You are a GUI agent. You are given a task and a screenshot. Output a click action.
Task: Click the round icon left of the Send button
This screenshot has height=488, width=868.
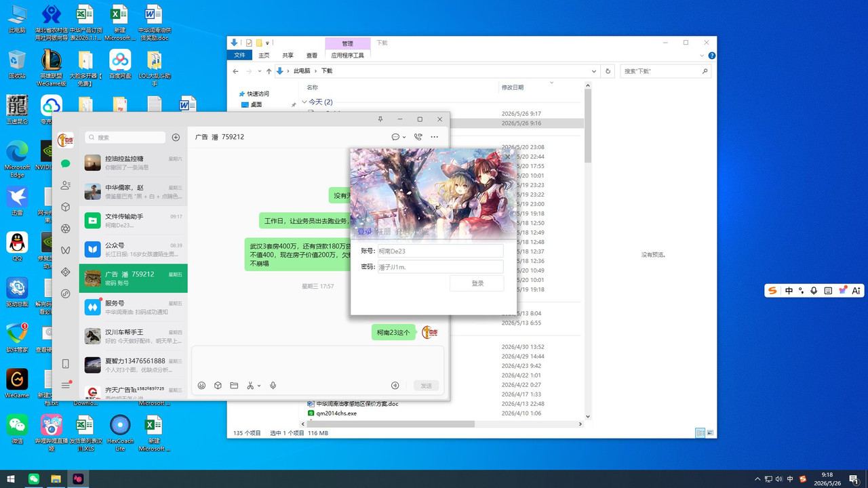point(395,386)
